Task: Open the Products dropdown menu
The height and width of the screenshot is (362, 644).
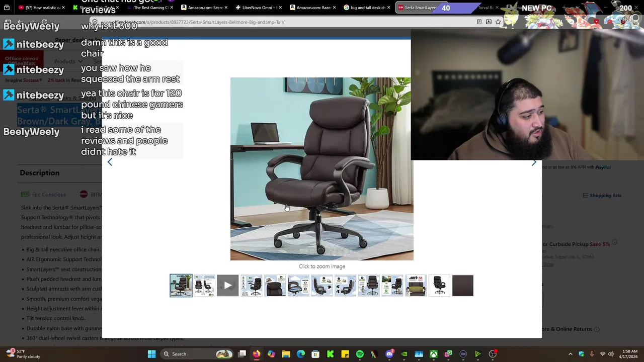Action: tap(68, 61)
